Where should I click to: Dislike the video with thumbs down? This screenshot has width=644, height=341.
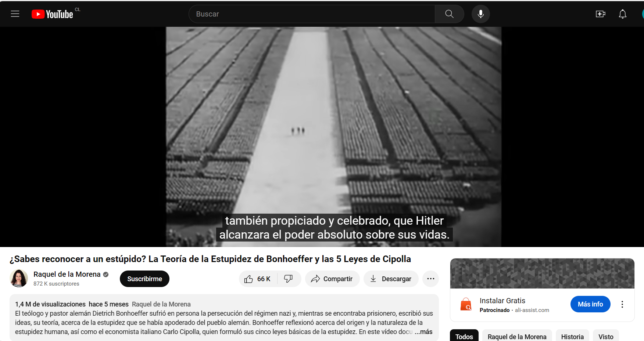[x=289, y=279]
